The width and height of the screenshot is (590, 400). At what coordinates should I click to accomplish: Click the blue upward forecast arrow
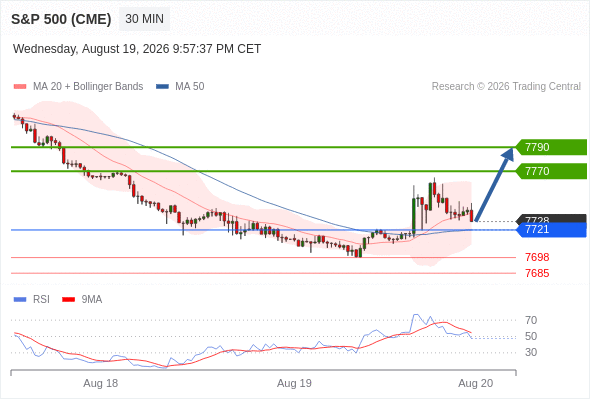pyautogui.click(x=494, y=184)
